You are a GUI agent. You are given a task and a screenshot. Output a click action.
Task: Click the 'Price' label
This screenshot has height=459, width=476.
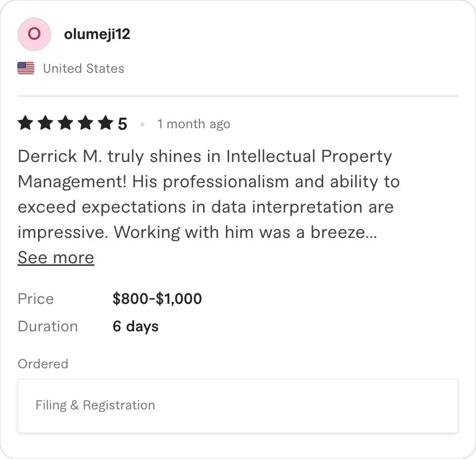tap(36, 299)
